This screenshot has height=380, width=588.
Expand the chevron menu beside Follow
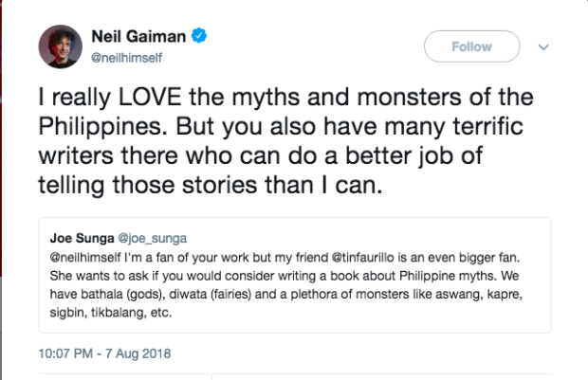point(543,46)
